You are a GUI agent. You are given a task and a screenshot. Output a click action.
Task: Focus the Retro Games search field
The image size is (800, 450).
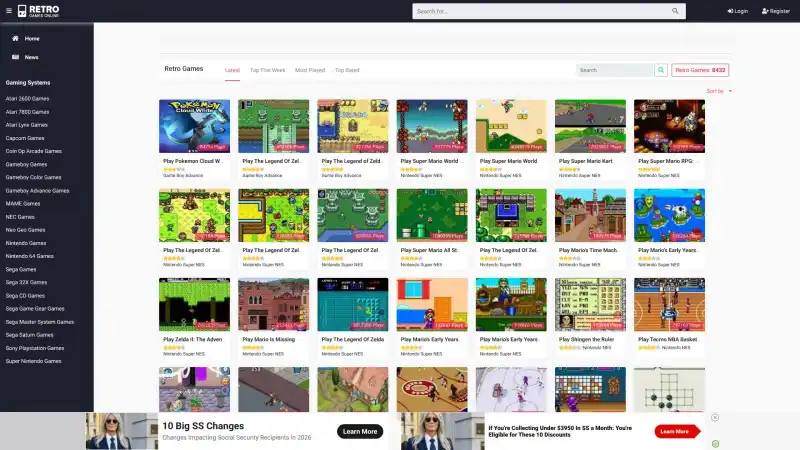(614, 70)
